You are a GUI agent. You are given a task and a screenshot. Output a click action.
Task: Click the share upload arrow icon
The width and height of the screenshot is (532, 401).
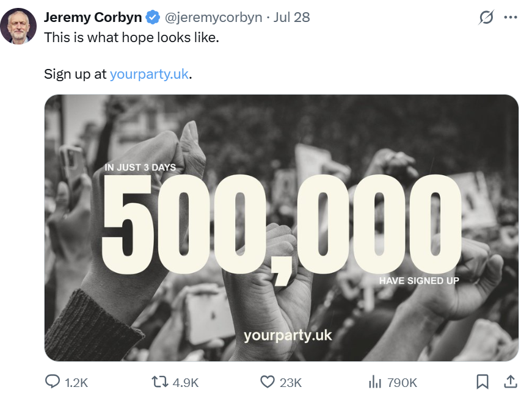(511, 381)
